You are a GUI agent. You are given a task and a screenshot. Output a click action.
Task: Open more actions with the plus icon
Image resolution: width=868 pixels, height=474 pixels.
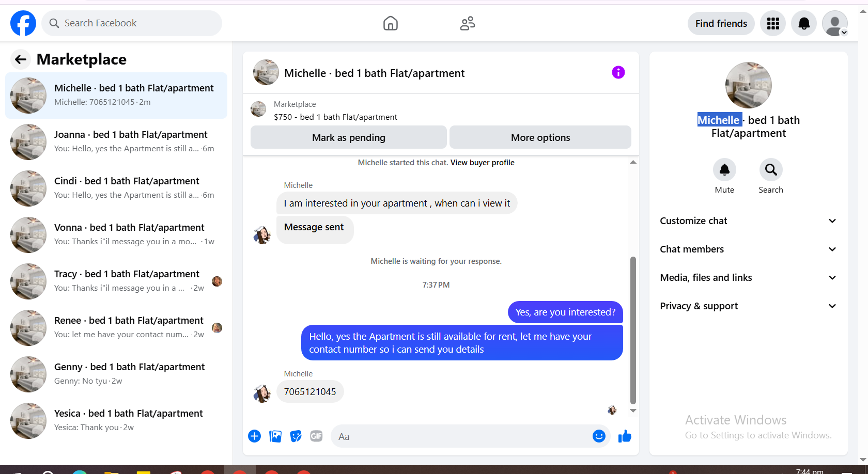click(255, 436)
